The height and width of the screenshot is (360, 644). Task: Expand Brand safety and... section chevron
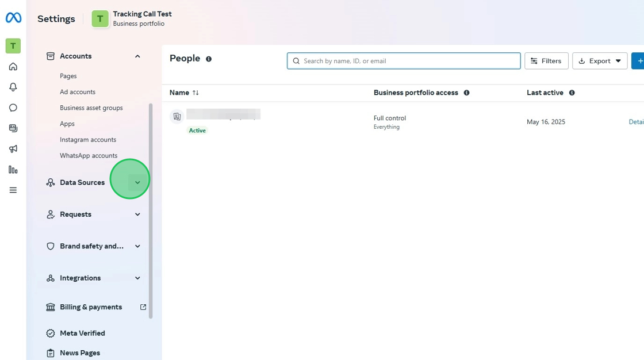pyautogui.click(x=137, y=246)
